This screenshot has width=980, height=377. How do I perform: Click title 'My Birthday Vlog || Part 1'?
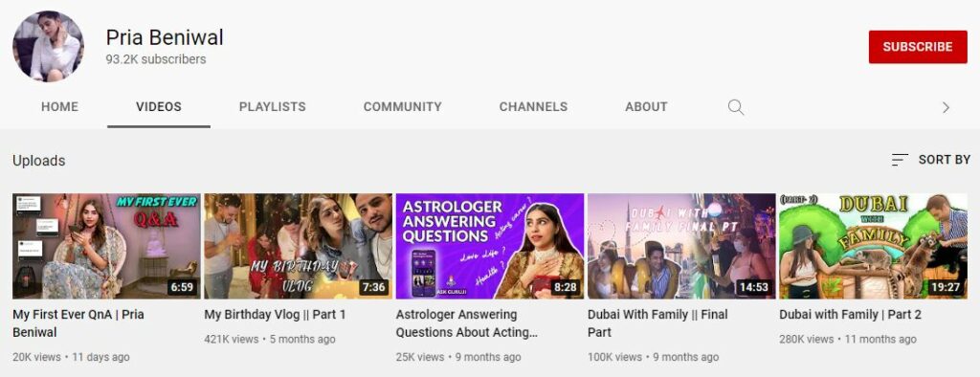pyautogui.click(x=275, y=315)
